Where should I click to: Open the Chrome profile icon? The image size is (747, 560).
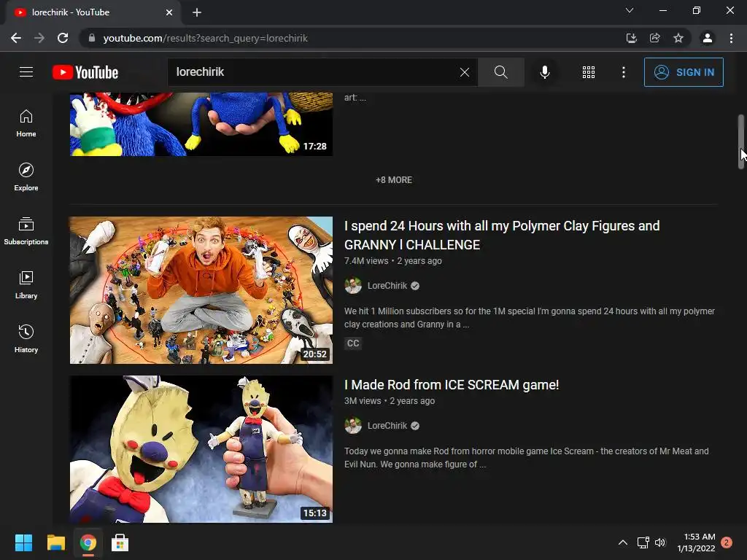708,38
